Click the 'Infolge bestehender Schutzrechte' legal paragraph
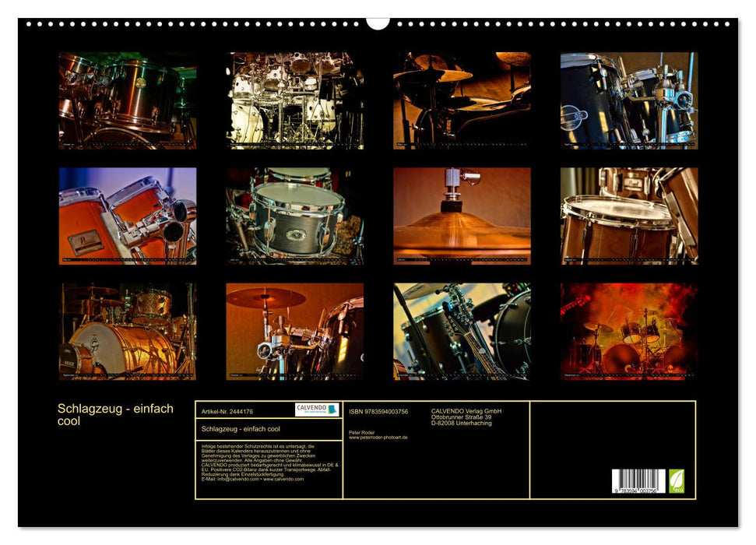 point(270,462)
